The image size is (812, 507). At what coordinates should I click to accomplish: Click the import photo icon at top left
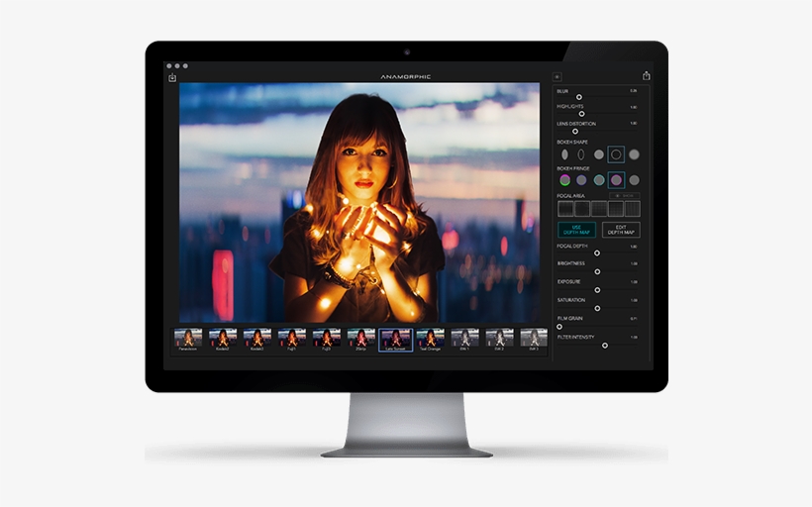tap(172, 77)
